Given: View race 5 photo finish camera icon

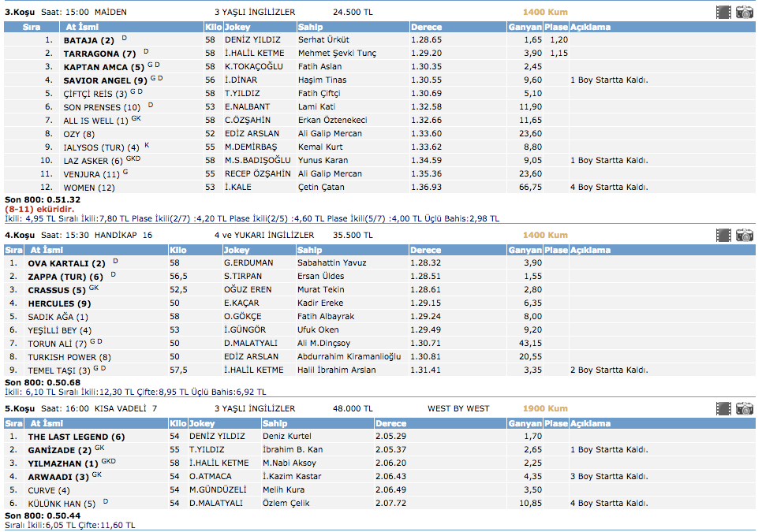Looking at the screenshot, I should point(744,408).
